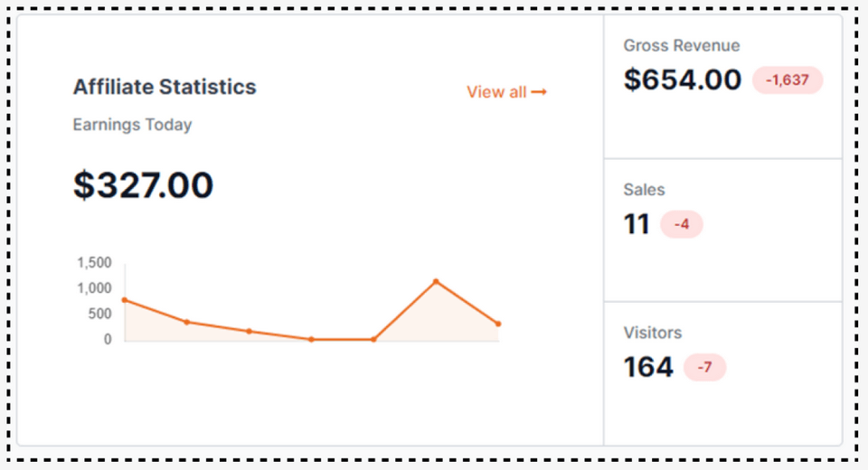Click the arrow icon beside View all

click(x=539, y=92)
